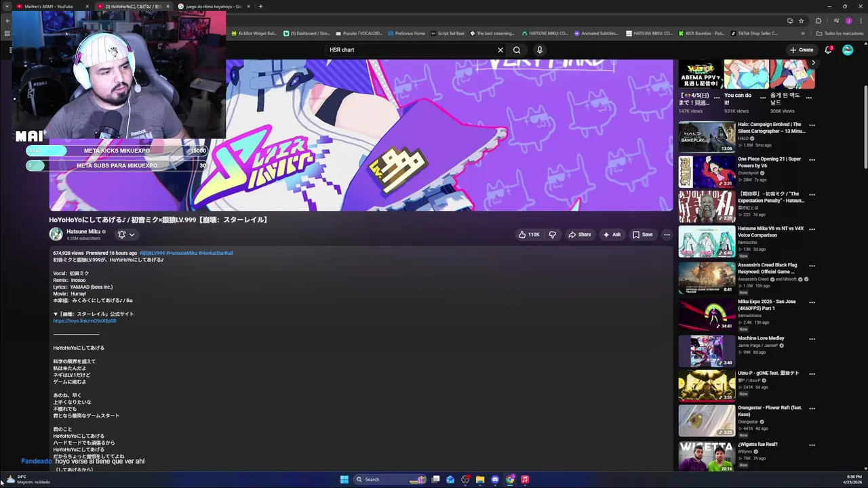Open the YouTube account avatar menu
The image size is (868, 488).
coord(848,49)
